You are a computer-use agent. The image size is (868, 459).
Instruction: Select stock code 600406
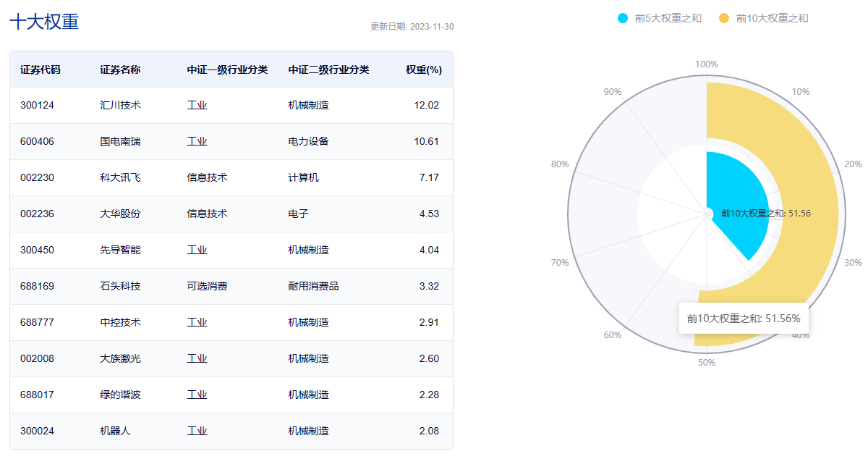pyautogui.click(x=37, y=141)
